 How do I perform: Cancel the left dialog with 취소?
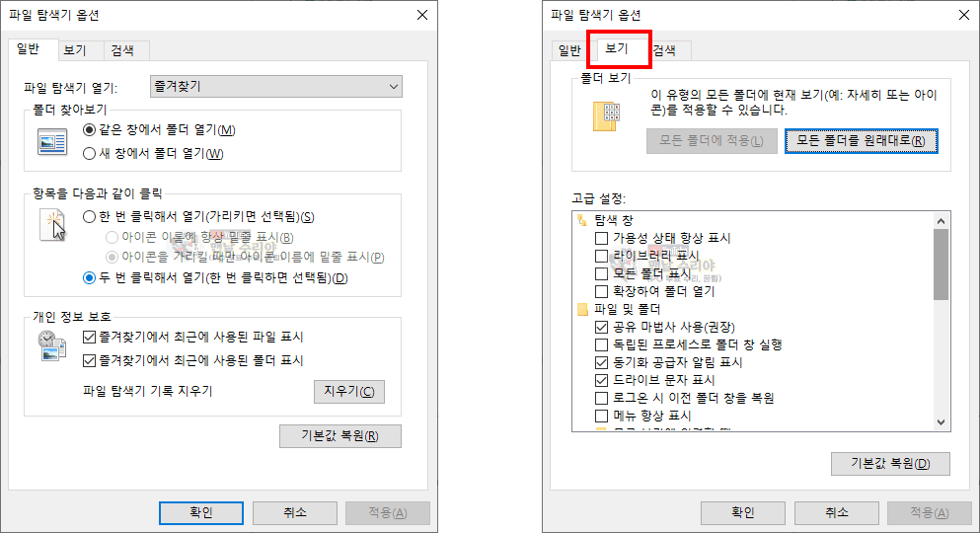295,513
